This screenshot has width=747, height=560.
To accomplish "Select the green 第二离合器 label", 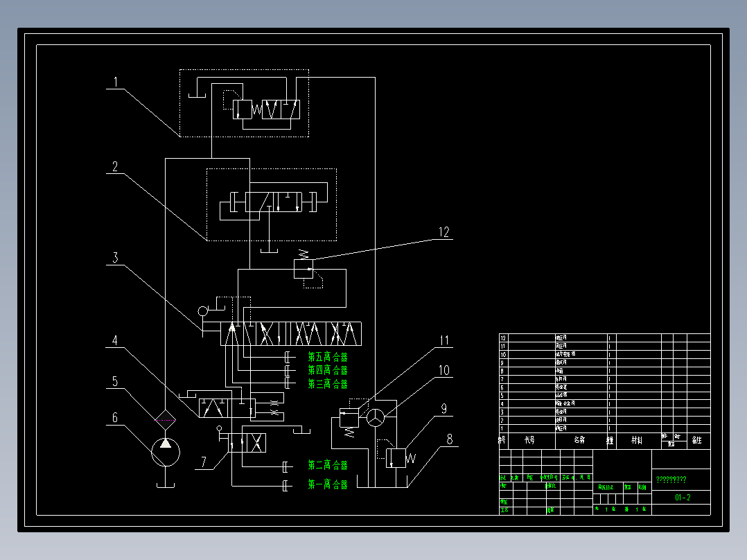I will point(328,465).
